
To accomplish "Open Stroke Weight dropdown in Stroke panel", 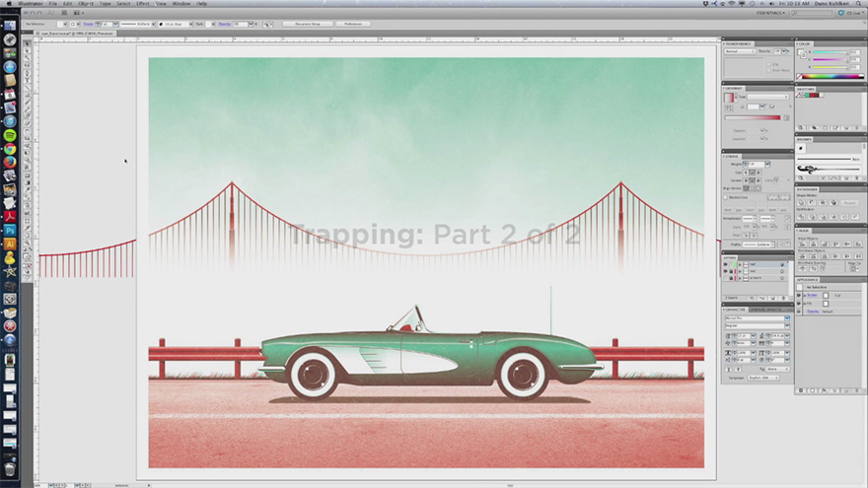I will (x=767, y=164).
